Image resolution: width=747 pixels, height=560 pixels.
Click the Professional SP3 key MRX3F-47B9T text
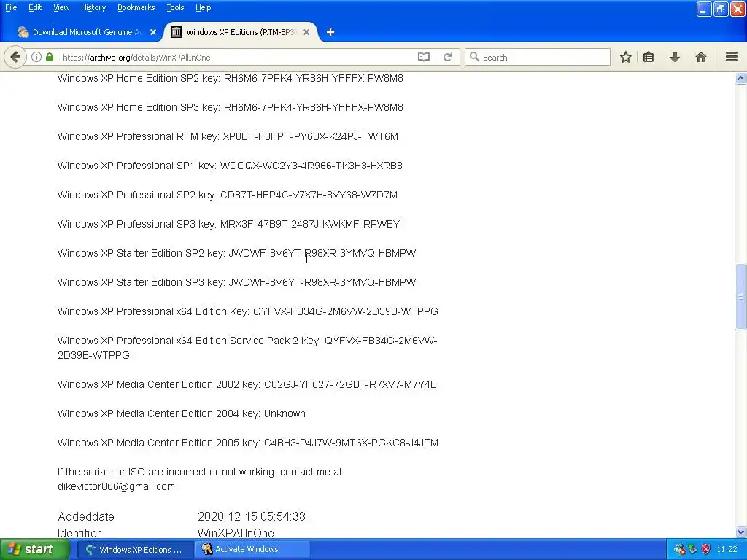pyautogui.click(x=309, y=224)
